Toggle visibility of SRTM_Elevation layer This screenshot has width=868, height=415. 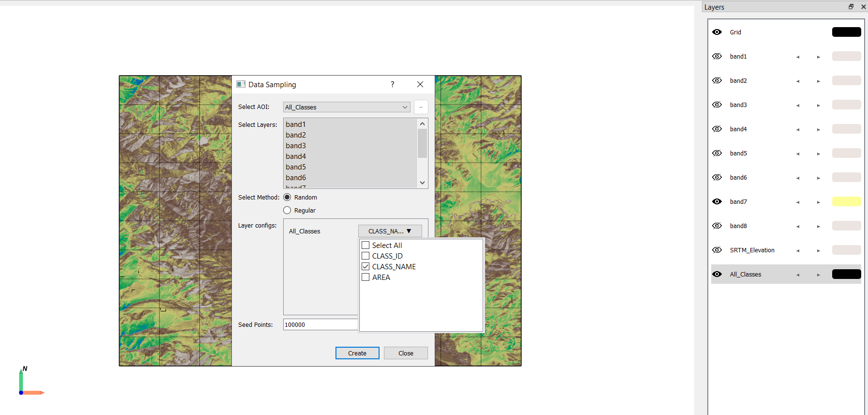coord(717,250)
